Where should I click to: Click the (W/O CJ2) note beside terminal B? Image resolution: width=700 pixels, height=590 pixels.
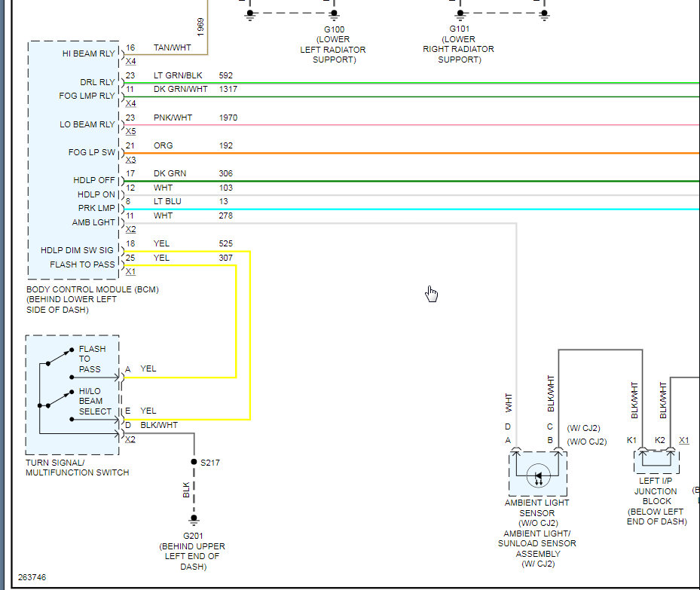(587, 442)
